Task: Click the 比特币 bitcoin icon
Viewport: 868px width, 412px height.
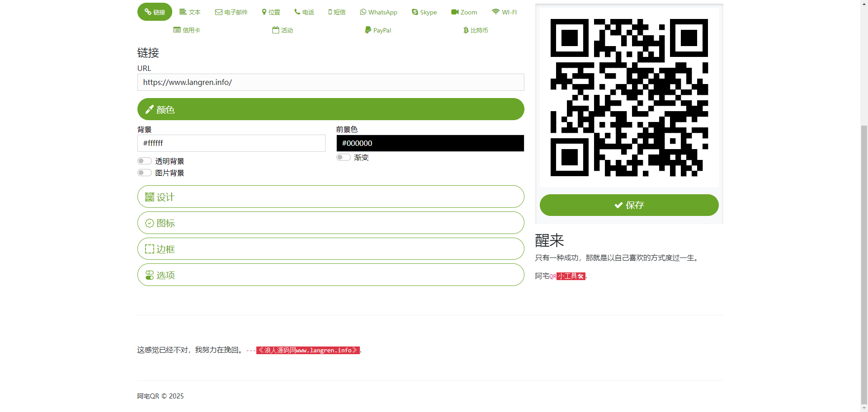Action: click(466, 30)
